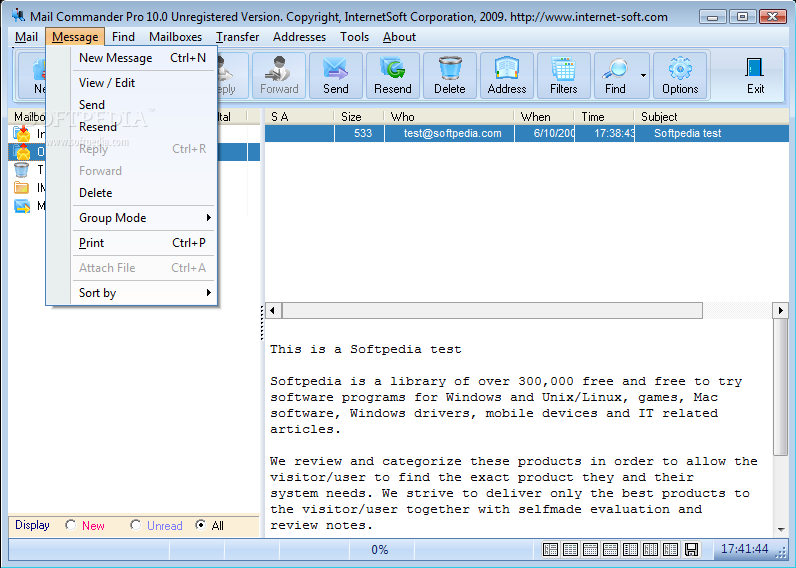Click the 0% progress indicator in status bar

click(x=380, y=549)
